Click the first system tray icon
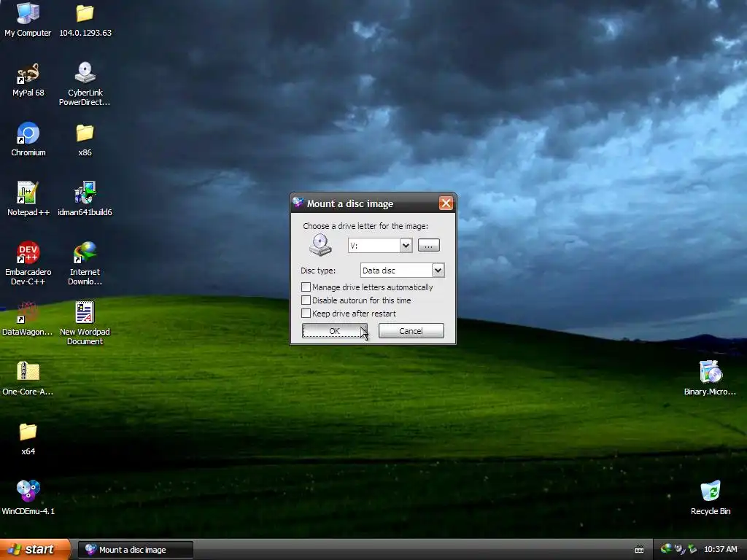This screenshot has height=560, width=747. coord(666,549)
